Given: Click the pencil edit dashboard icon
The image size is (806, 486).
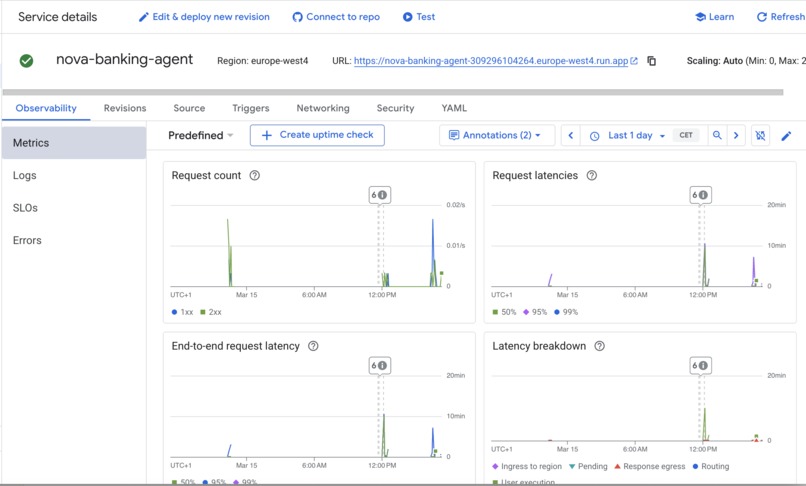Looking at the screenshot, I should (786, 136).
